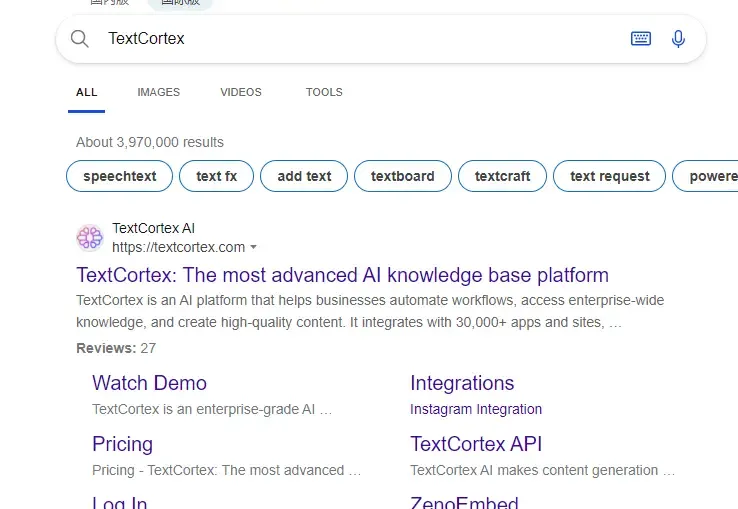Open the main TextCortex result title link
The width and height of the screenshot is (738, 509).
tap(342, 275)
